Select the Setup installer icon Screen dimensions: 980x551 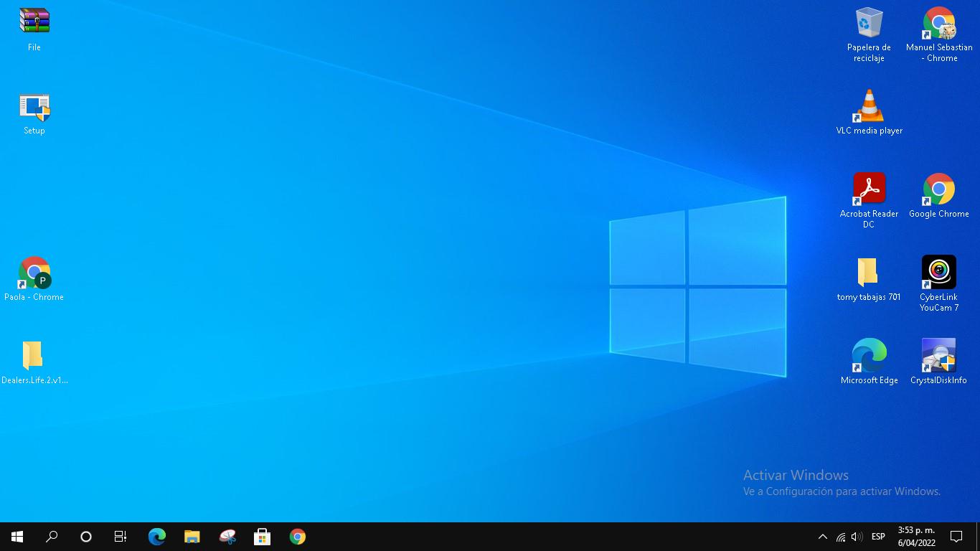click(x=34, y=108)
